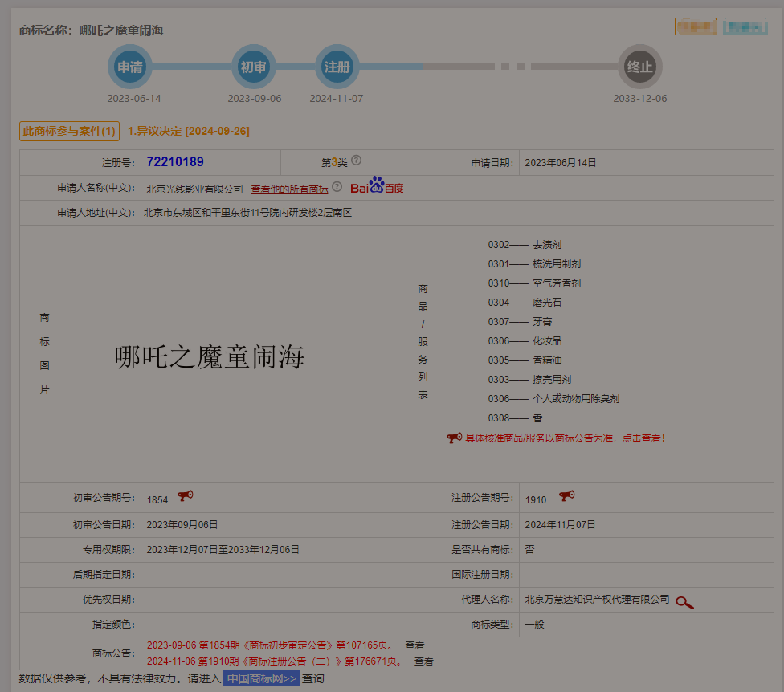This screenshot has width=784, height=692.
Task: Click 查看 after the 1854期 announcement entry
Action: point(415,645)
